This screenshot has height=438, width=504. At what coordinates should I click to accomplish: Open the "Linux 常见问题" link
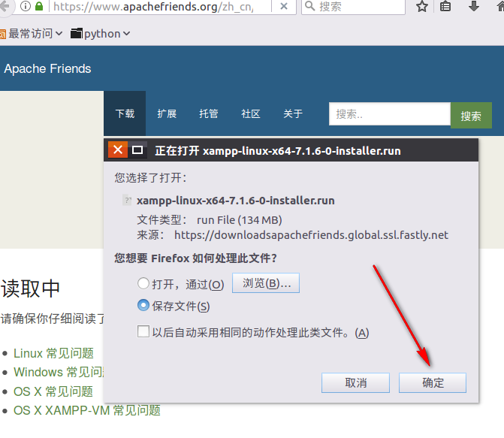click(53, 353)
